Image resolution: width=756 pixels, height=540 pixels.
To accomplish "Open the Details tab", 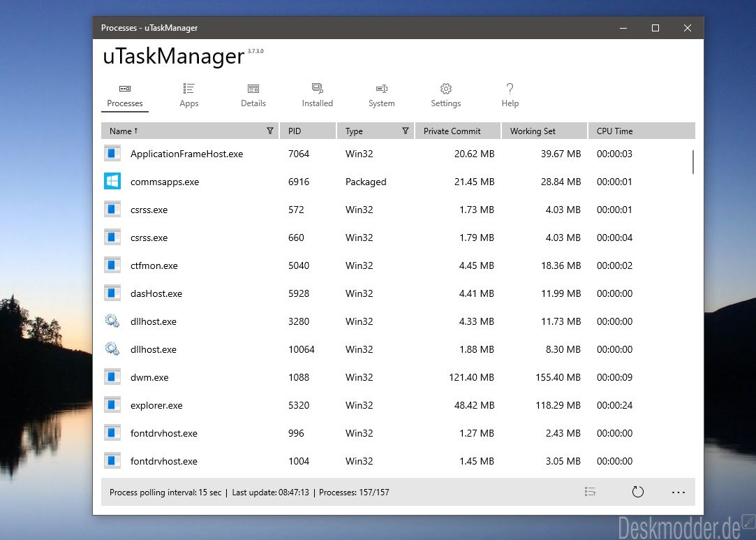I will (x=253, y=96).
